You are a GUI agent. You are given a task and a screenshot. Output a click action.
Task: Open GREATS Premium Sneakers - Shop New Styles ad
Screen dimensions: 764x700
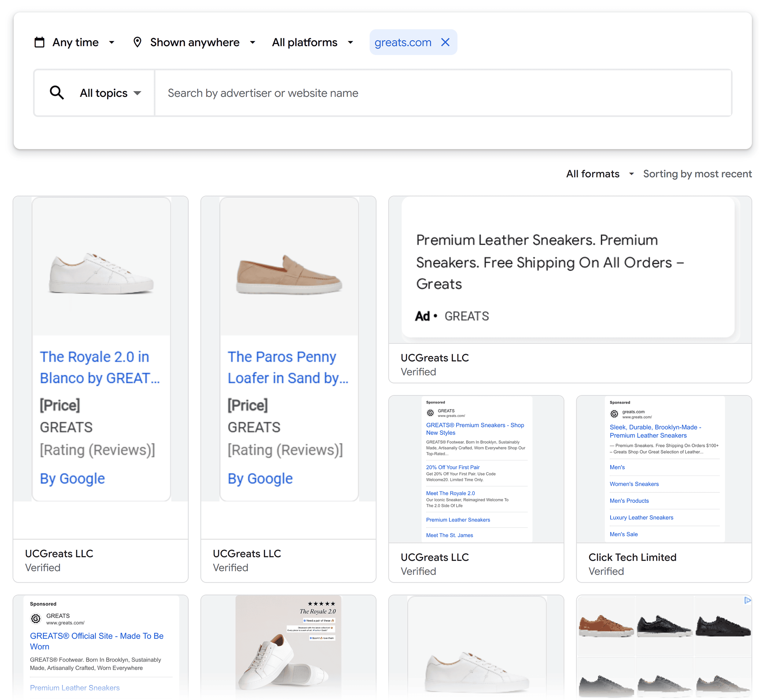pyautogui.click(x=475, y=429)
